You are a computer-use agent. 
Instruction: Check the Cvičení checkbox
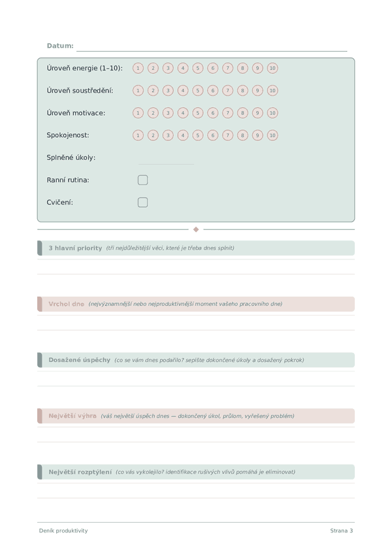click(x=143, y=203)
